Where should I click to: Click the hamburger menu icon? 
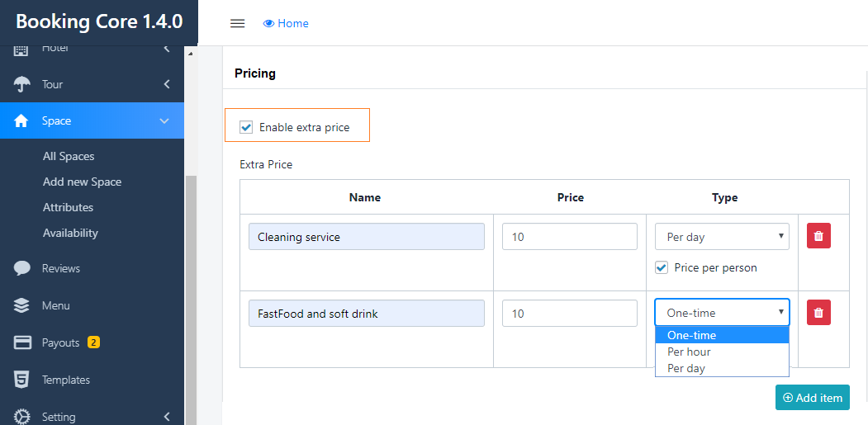(x=237, y=23)
